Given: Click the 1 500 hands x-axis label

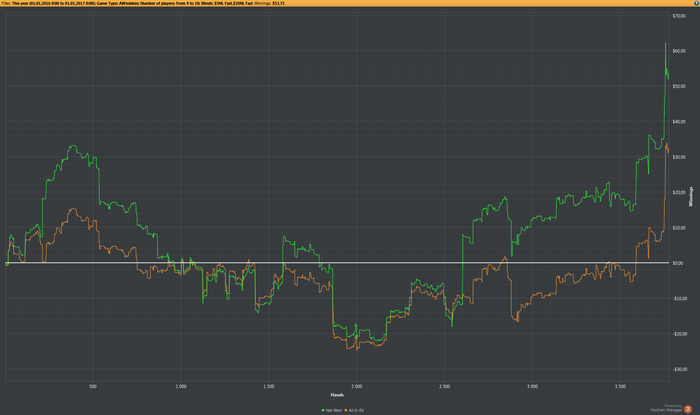Looking at the screenshot, I should coord(269,386).
